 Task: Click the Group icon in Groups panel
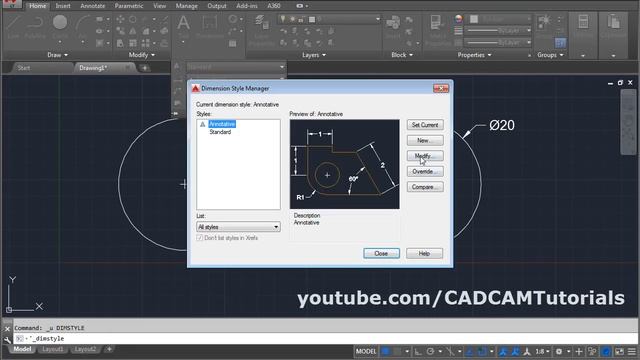point(544,23)
